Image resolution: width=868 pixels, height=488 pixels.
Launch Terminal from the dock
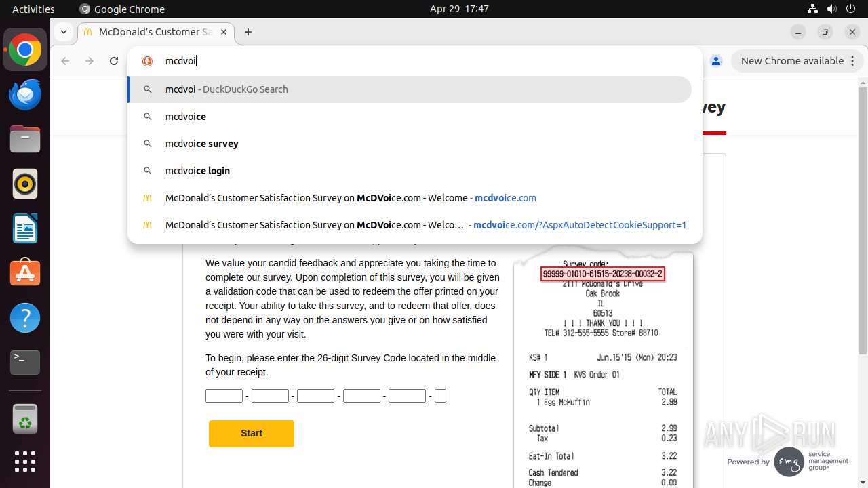tap(25, 363)
